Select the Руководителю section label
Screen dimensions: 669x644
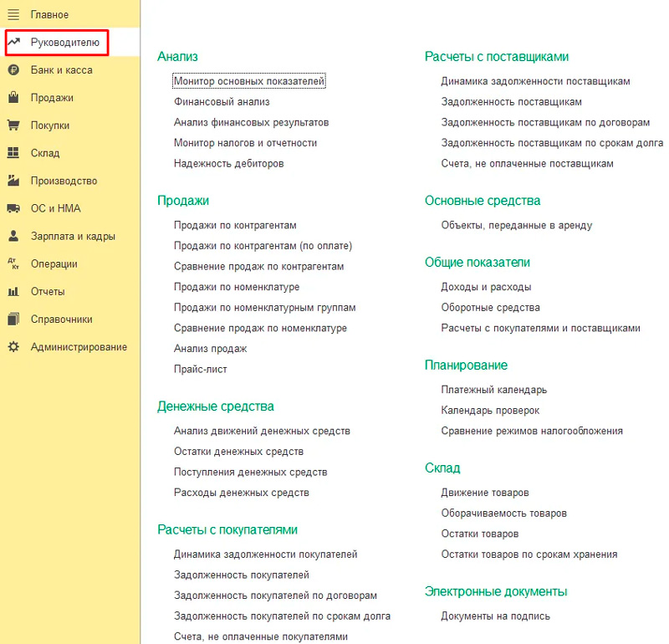[65, 43]
